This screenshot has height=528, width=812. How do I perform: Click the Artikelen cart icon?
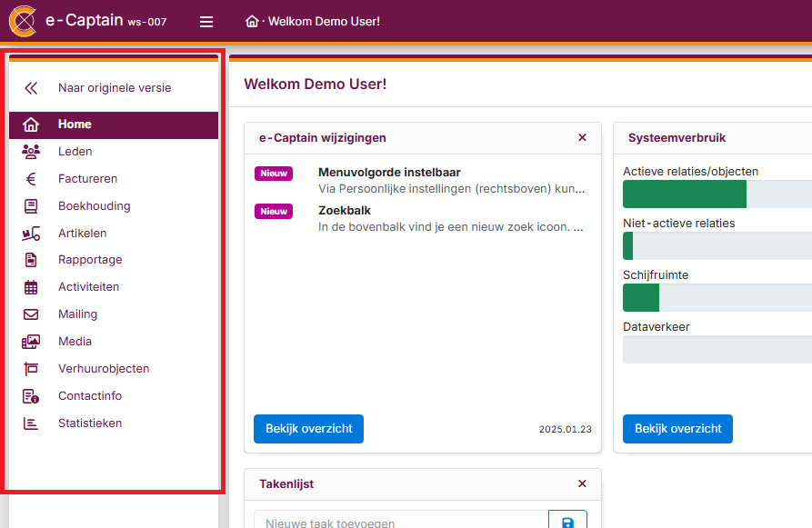[31, 234]
